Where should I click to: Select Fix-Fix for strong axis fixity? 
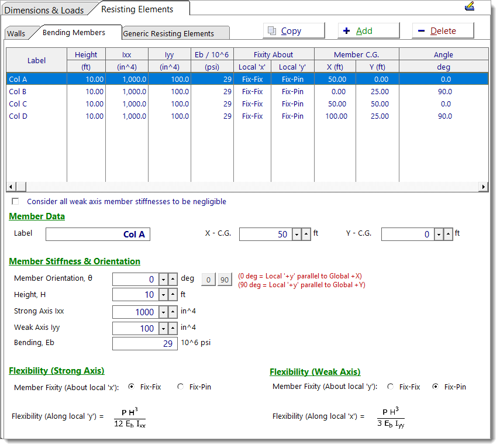131,387
